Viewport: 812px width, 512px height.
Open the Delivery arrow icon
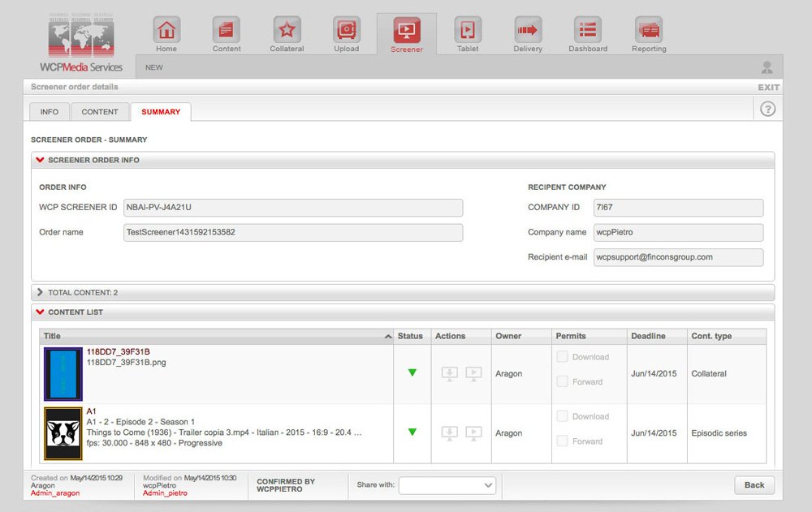[528, 29]
